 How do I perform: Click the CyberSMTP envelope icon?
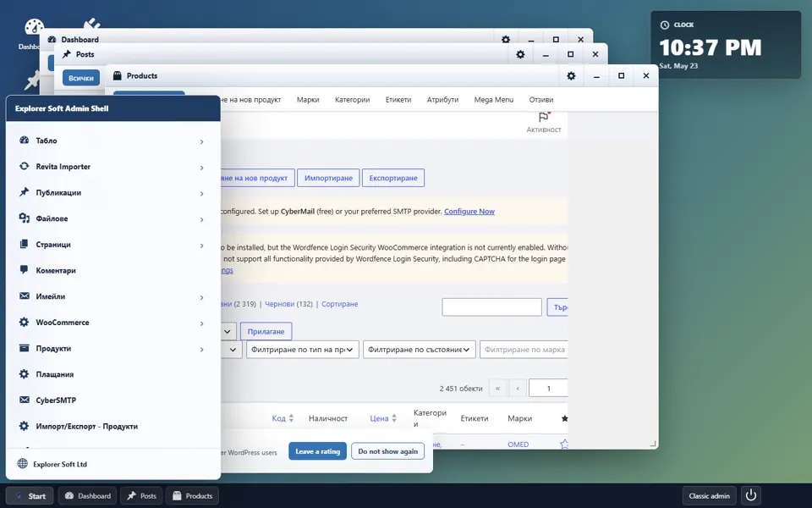point(24,400)
